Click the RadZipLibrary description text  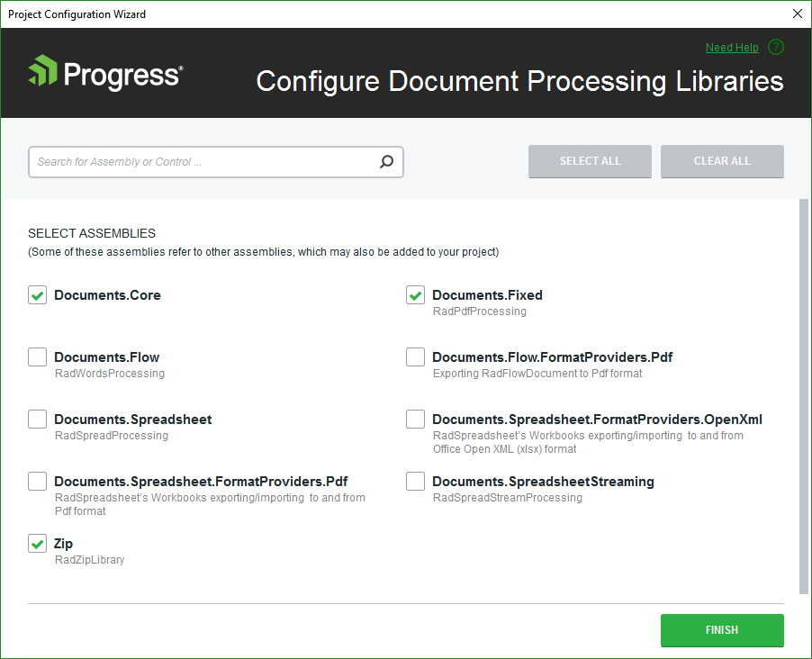tap(90, 560)
